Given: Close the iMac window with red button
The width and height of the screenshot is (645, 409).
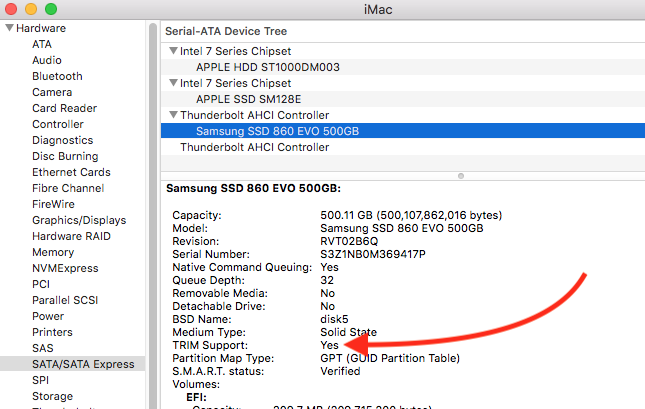Looking at the screenshot, I should (x=11, y=9).
